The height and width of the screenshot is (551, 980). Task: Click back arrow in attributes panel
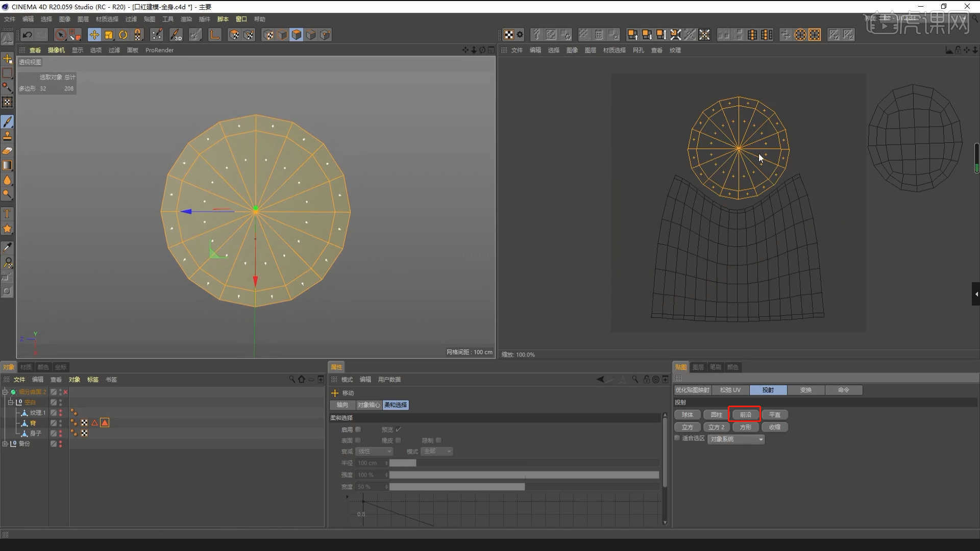pos(600,379)
